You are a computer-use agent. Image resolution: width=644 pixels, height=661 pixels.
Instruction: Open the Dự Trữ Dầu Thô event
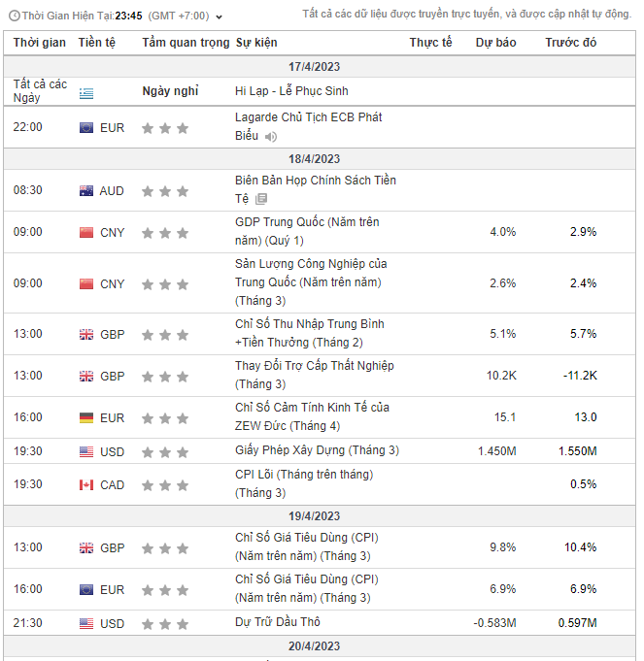click(277, 622)
